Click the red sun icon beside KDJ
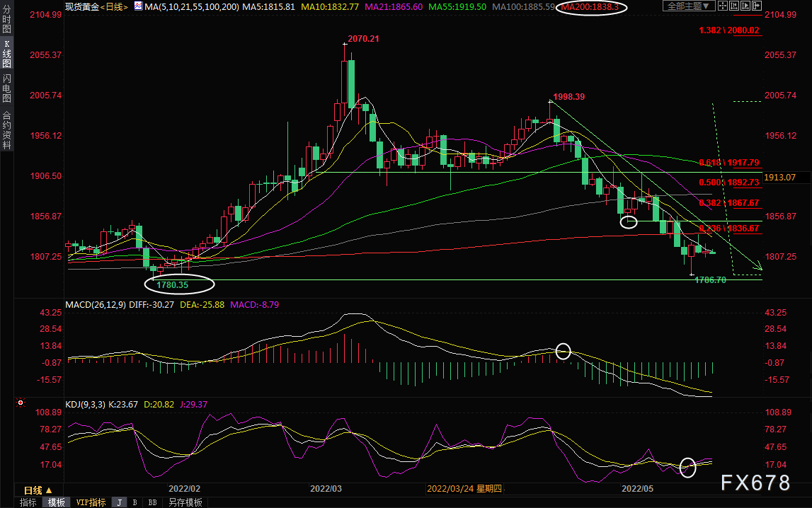 [x=21, y=403]
